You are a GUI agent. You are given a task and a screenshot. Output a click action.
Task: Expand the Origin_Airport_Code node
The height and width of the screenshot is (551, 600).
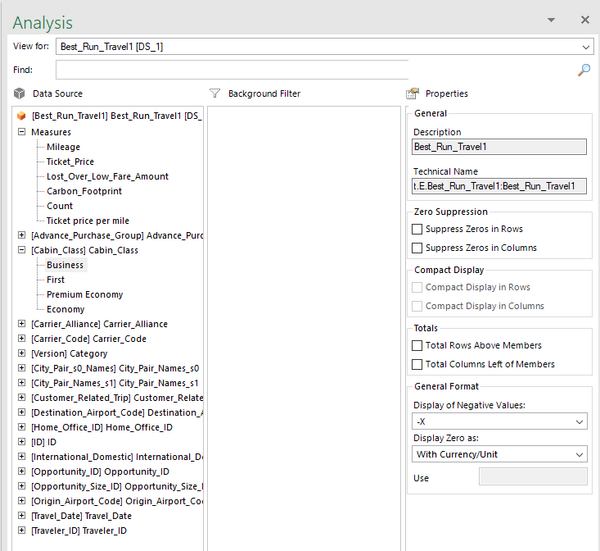(22, 501)
